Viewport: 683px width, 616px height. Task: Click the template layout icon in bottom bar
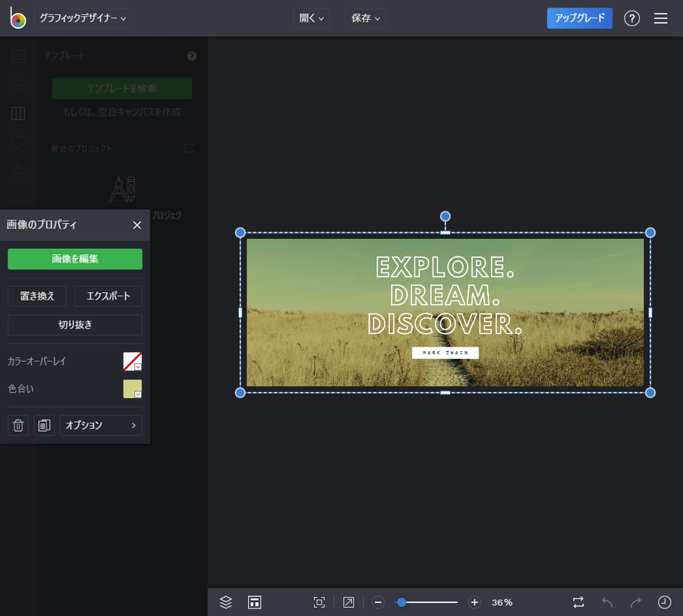(254, 602)
